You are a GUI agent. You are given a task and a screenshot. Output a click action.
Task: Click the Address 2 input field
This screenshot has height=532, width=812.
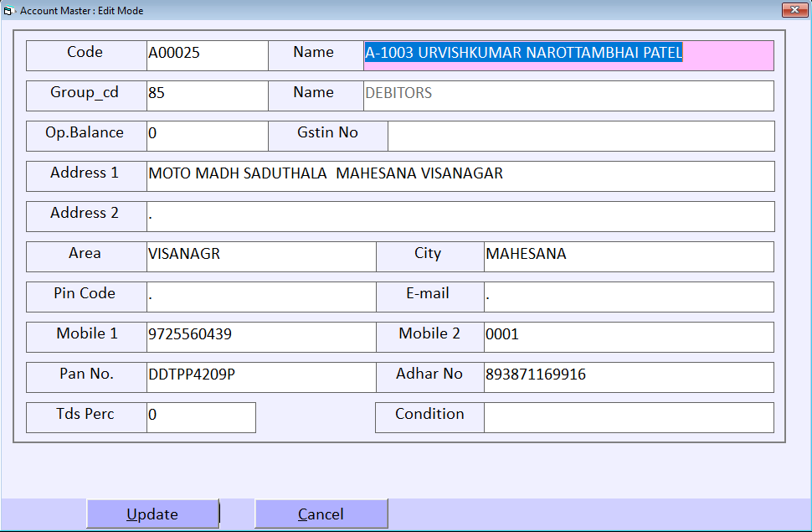click(460, 216)
